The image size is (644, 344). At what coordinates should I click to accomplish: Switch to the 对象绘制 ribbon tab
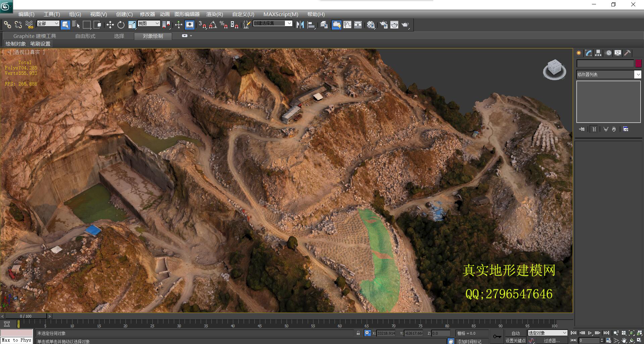coord(153,36)
